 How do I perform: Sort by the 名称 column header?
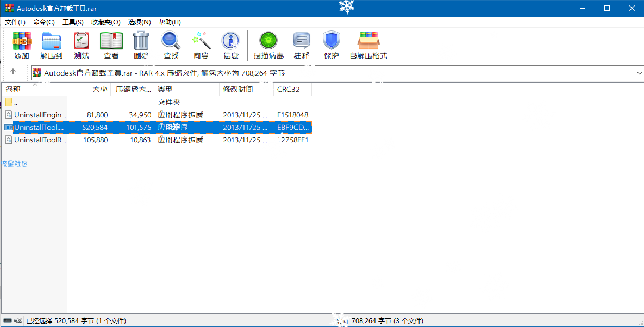(x=34, y=90)
